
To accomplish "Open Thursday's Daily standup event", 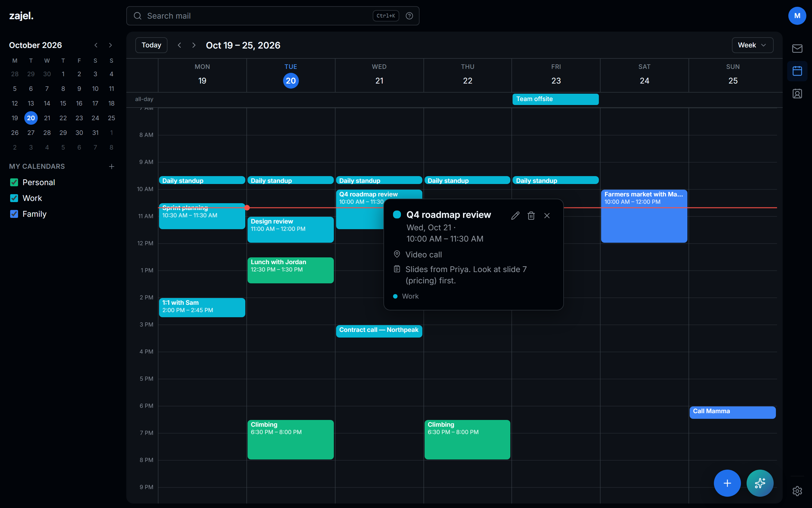I will [x=467, y=180].
